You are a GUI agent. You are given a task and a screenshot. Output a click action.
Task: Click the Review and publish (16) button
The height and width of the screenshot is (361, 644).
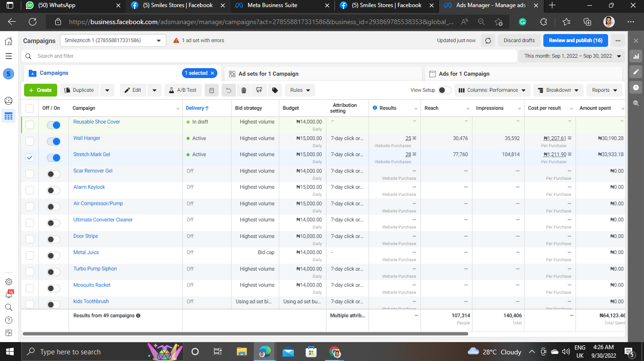pos(575,41)
